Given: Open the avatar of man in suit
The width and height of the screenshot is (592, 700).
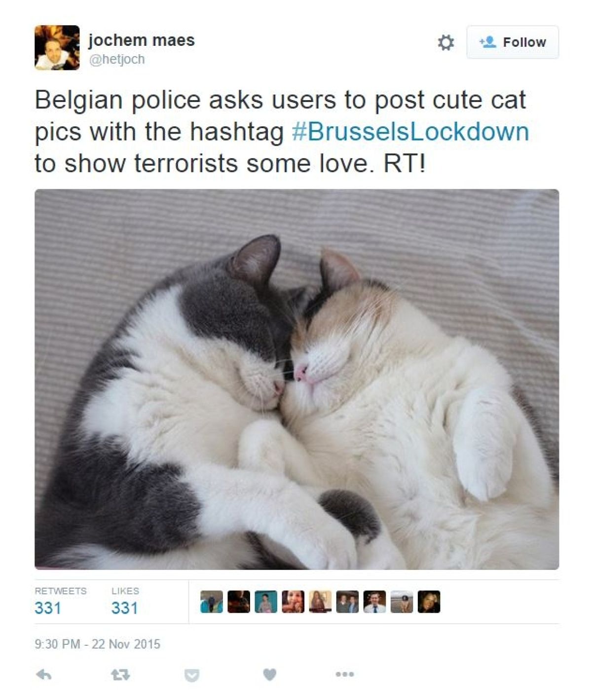Looking at the screenshot, I should pos(374,602).
